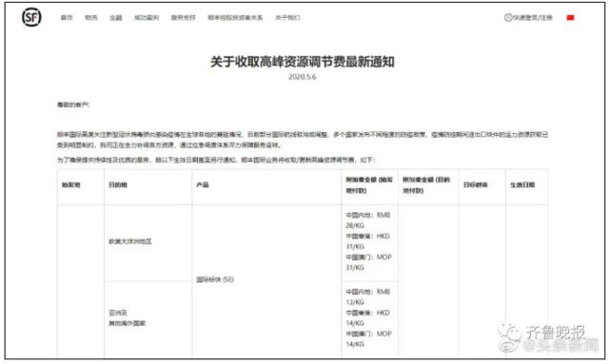Click the MOP 31/KG surcharge value
The image size is (609, 364).
368,262
